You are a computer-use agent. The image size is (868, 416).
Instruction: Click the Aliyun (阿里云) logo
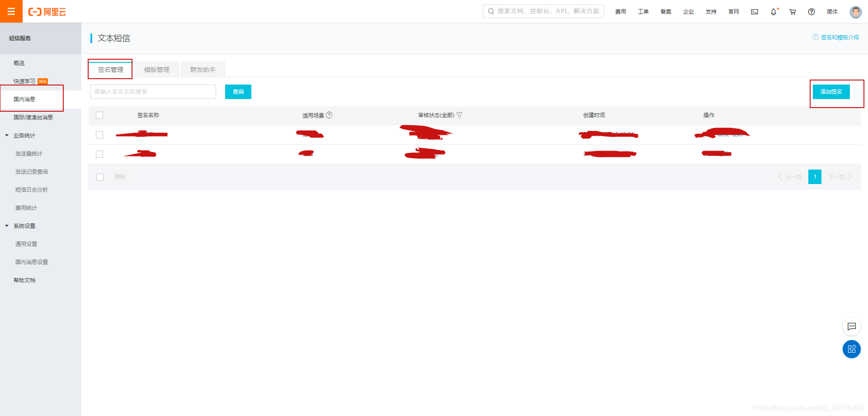click(47, 11)
